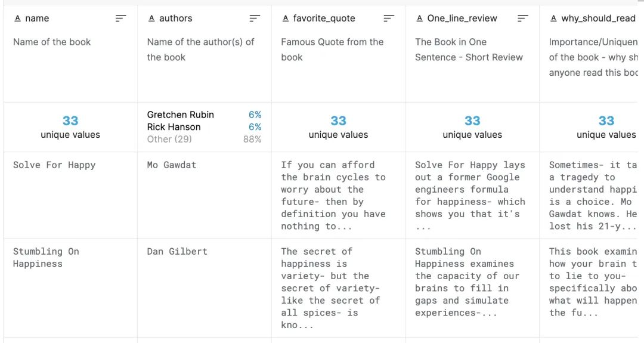This screenshot has height=343, width=644.
Task: Click the sort icon in One_line_review column
Action: pyautogui.click(x=523, y=18)
